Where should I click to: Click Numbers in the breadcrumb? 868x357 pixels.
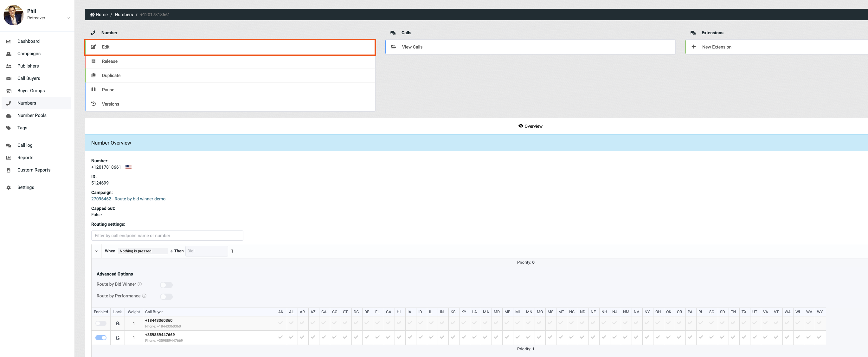pyautogui.click(x=124, y=15)
